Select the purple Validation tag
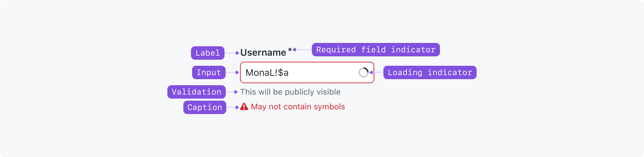The width and height of the screenshot is (644, 157). coord(197,92)
